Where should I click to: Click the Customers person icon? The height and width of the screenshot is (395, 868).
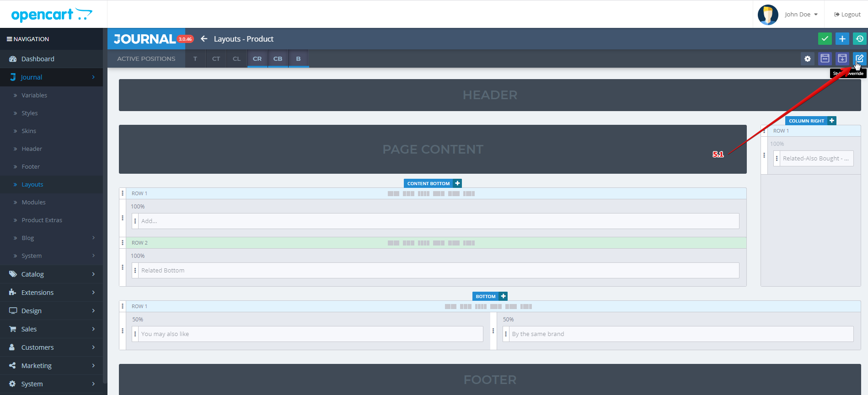[12, 347]
